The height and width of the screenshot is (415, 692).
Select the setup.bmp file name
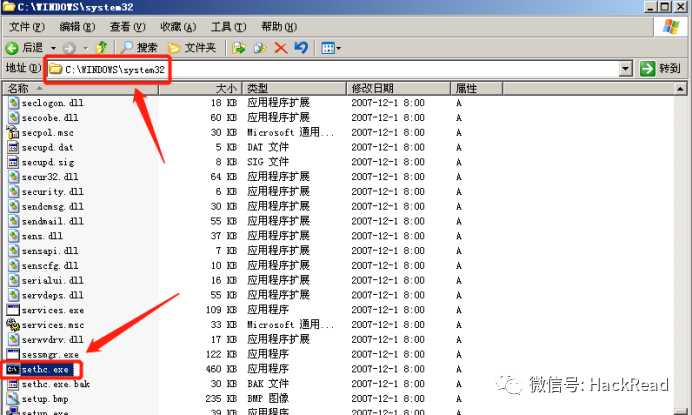45,400
